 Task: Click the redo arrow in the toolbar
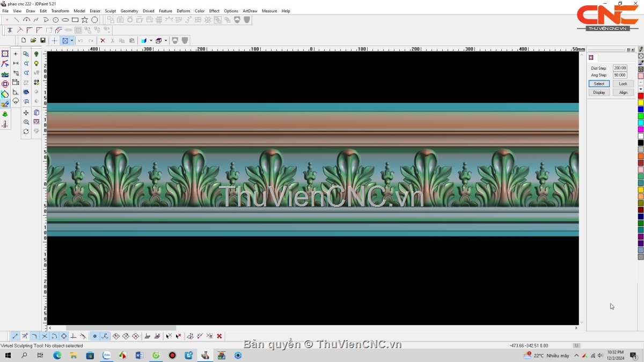click(x=91, y=40)
